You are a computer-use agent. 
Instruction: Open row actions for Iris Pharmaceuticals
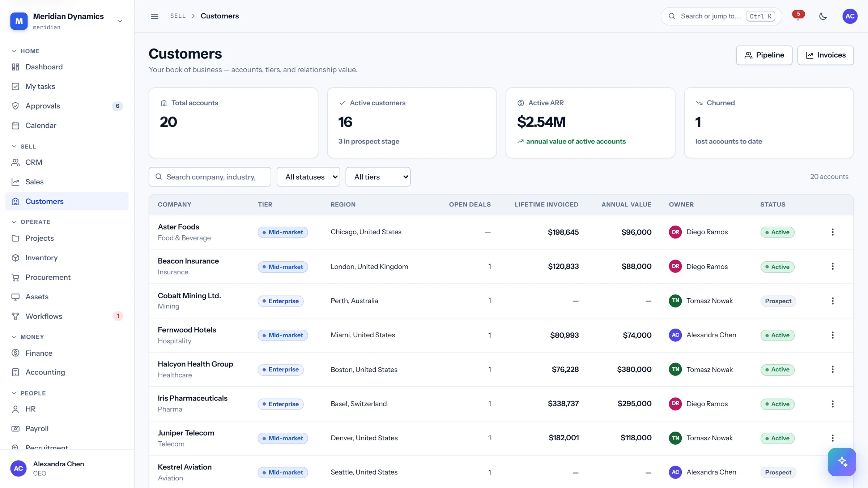point(833,404)
